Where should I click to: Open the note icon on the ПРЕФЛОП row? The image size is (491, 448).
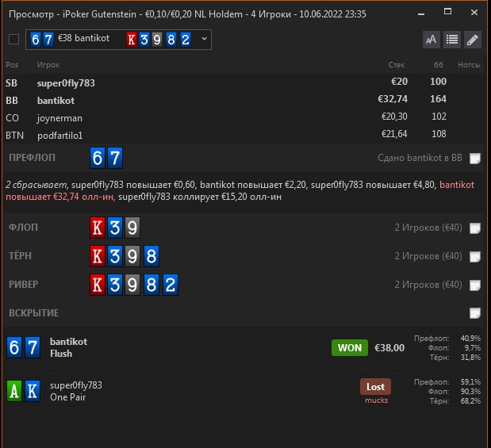click(475, 158)
